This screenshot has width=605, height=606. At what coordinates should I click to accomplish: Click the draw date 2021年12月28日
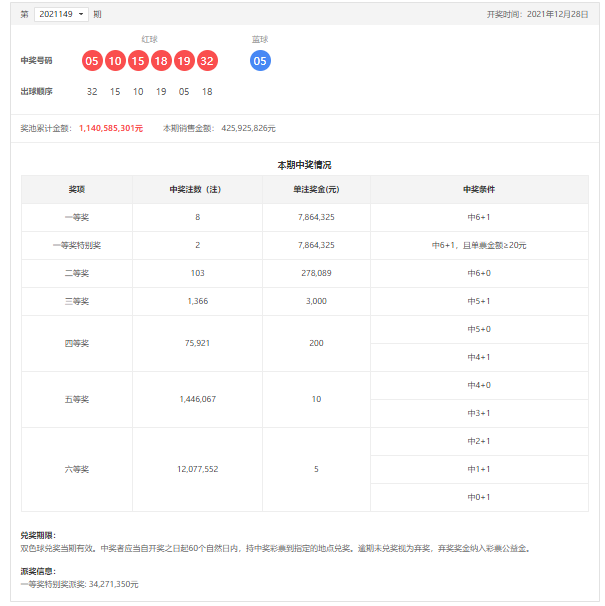point(560,14)
